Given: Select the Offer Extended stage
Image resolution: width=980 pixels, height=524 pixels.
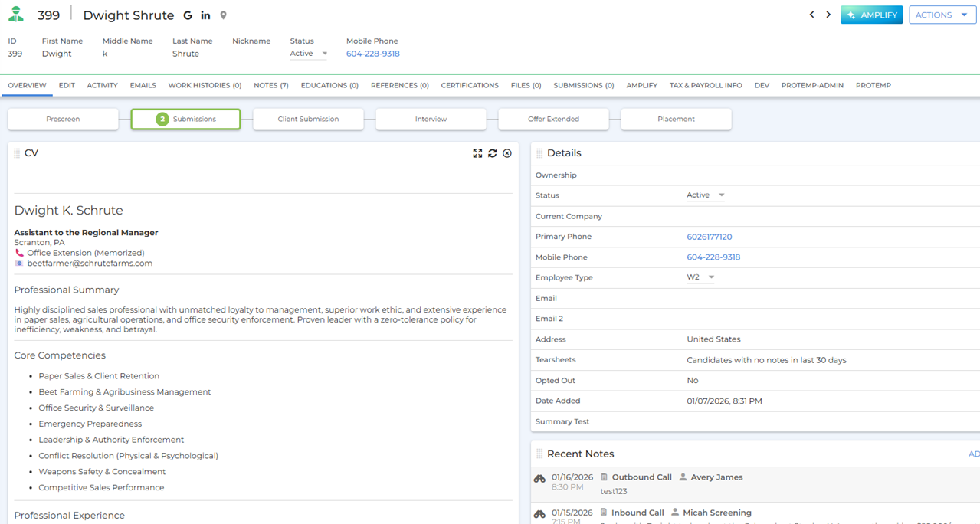Looking at the screenshot, I should click(x=553, y=119).
